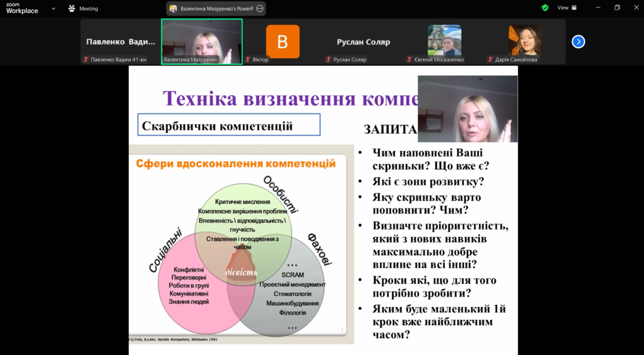The image size is (644, 355).
Task: Click the PowerPoint share indicator icon
Action: pos(173,9)
